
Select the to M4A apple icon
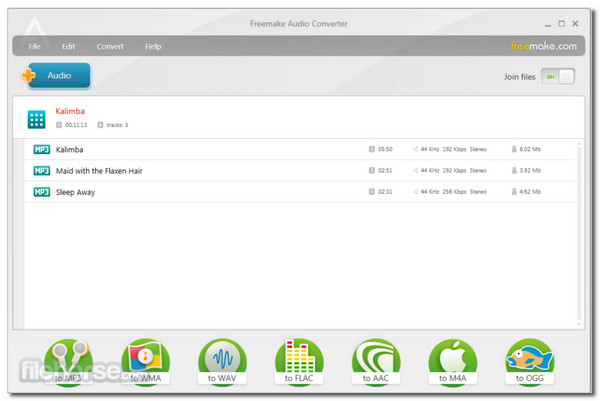tap(453, 362)
